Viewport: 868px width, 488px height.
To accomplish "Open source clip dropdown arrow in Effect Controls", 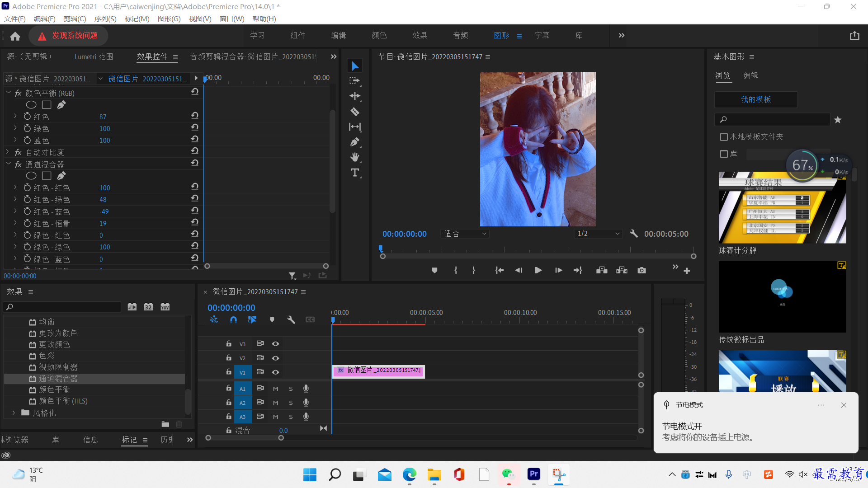I will click(100, 79).
